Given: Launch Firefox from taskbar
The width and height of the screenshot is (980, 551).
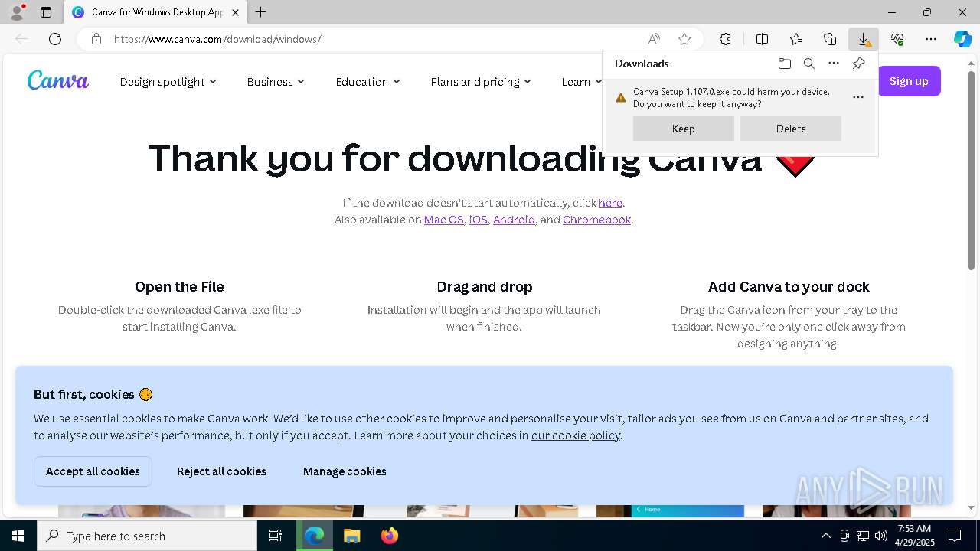Looking at the screenshot, I should click(x=389, y=536).
